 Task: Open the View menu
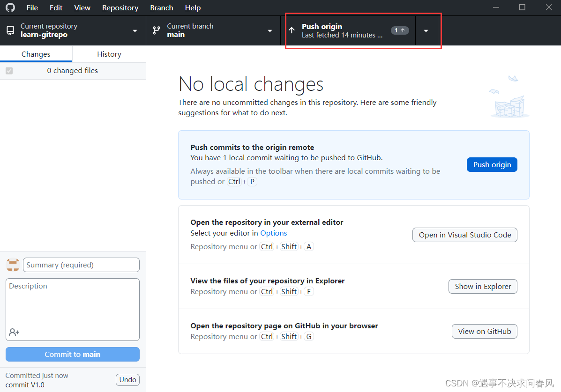coord(82,7)
